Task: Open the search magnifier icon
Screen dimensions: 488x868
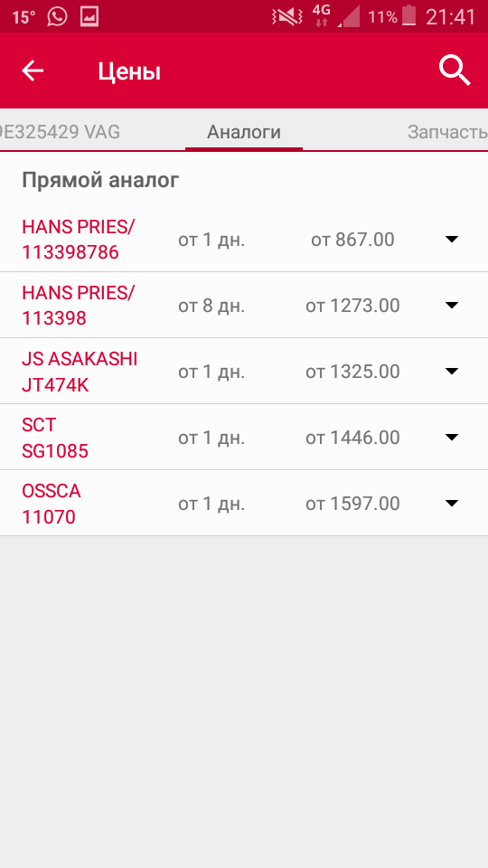Action: (455, 71)
